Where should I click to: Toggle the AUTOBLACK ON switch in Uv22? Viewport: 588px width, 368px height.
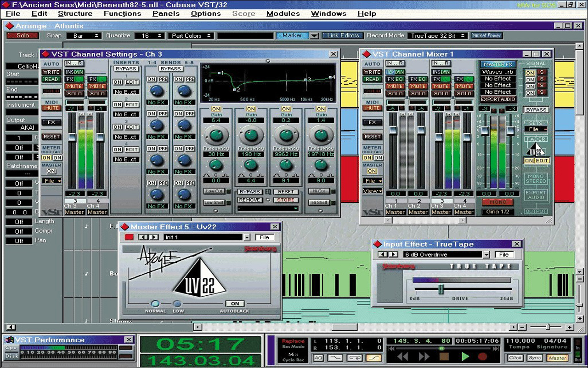235,304
